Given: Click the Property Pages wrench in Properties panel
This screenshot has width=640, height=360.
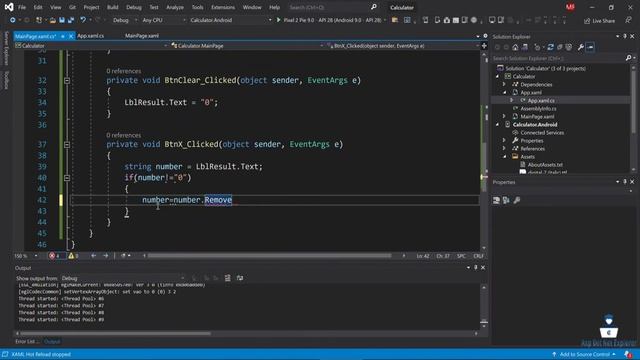Looking at the screenshot, I should point(517,200).
